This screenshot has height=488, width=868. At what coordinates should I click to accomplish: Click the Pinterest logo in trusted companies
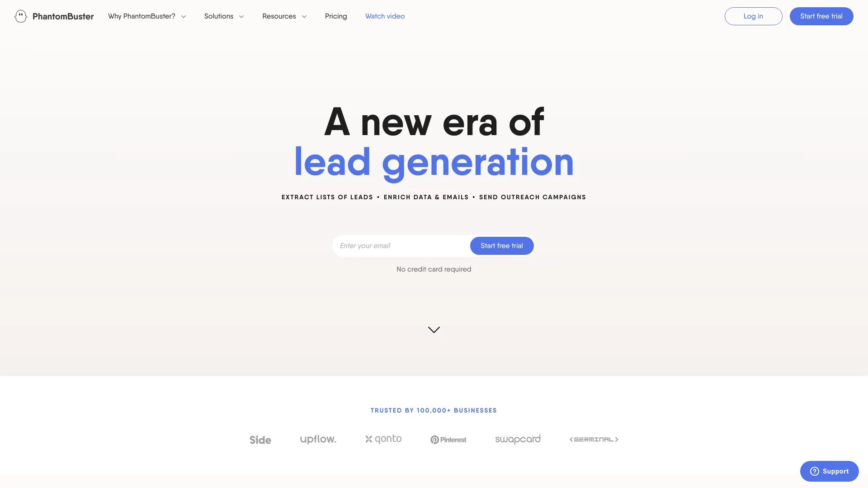[448, 440]
